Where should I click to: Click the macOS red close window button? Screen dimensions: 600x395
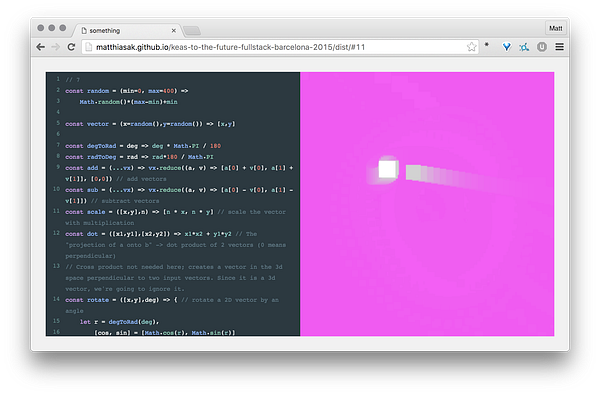(41, 28)
